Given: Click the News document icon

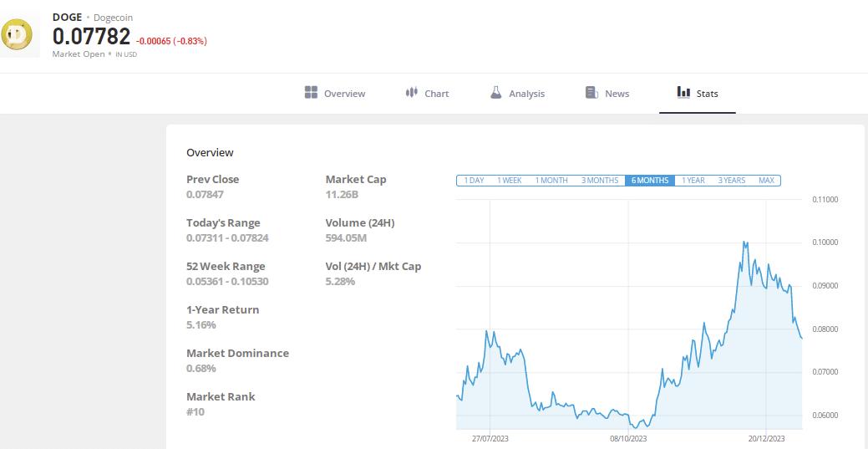Looking at the screenshot, I should point(591,93).
